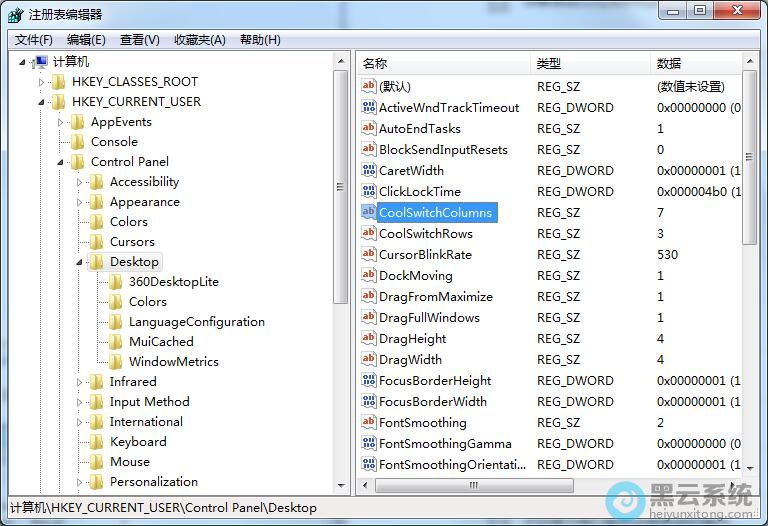
Task: Click the DWORD icon of ActiveWndTrackTimeout
Action: point(368,107)
